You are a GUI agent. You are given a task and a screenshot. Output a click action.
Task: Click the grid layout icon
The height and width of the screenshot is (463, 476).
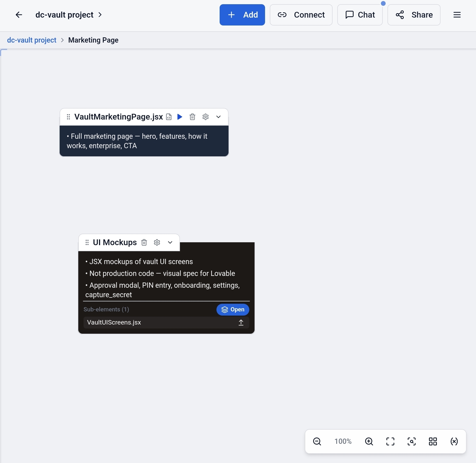[433, 441]
